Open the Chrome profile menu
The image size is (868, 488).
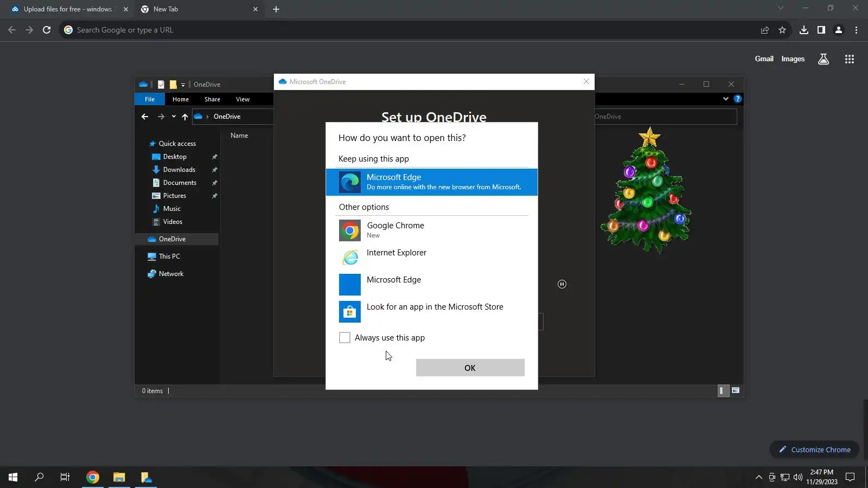[x=839, y=30]
